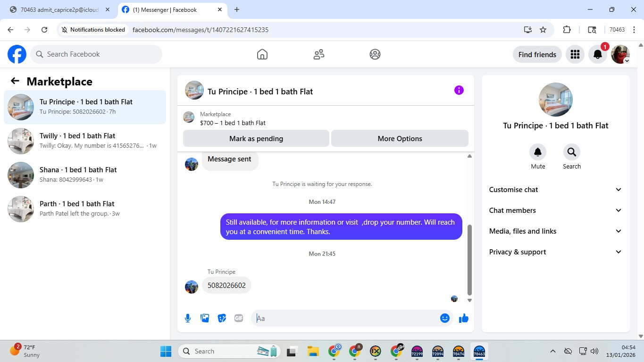Open Windows Start button
The width and height of the screenshot is (644, 362).
coord(166,351)
